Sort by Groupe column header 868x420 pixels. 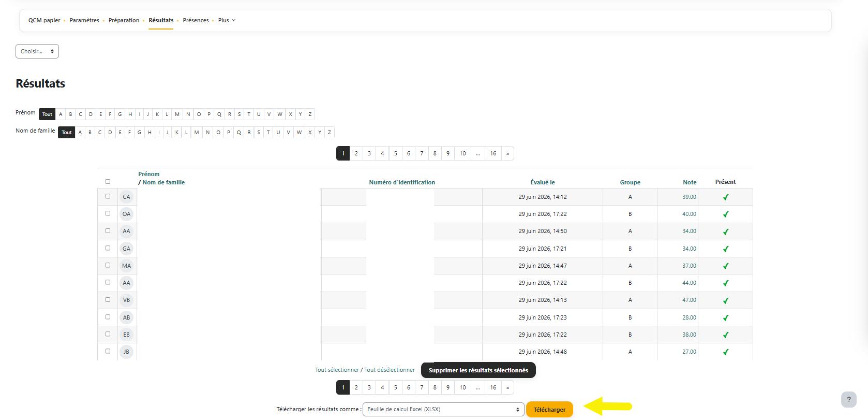tap(630, 182)
